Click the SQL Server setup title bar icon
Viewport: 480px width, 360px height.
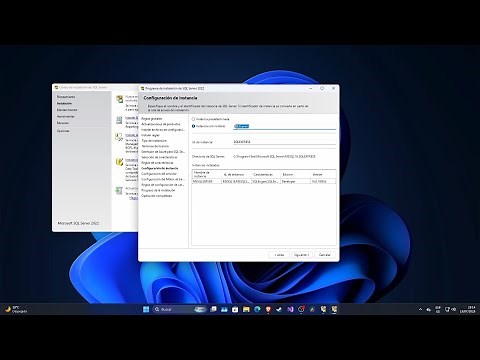point(143,88)
